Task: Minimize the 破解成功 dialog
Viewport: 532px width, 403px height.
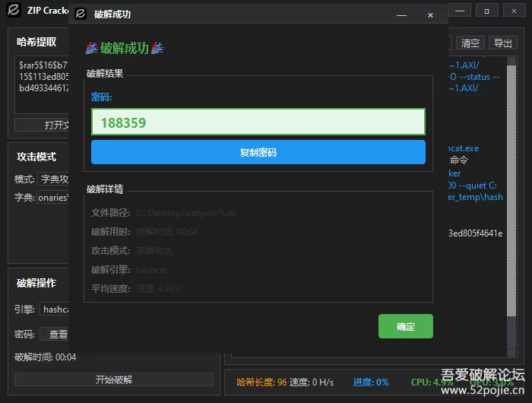Action: point(402,15)
